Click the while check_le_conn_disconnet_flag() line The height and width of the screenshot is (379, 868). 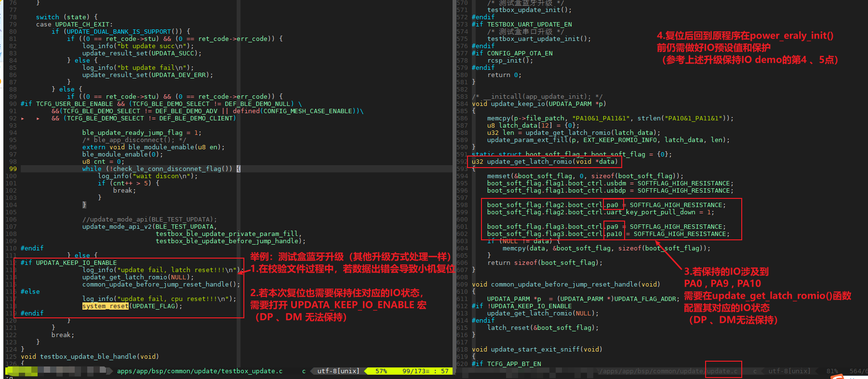coord(161,169)
